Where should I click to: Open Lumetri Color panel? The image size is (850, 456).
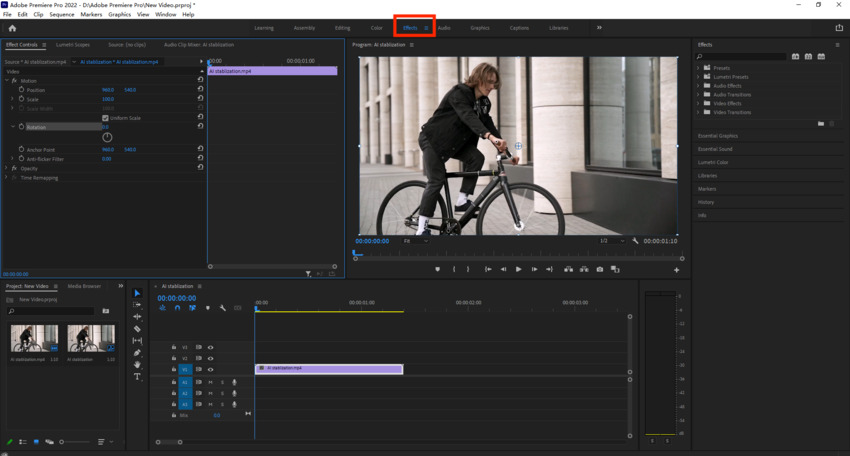(713, 162)
